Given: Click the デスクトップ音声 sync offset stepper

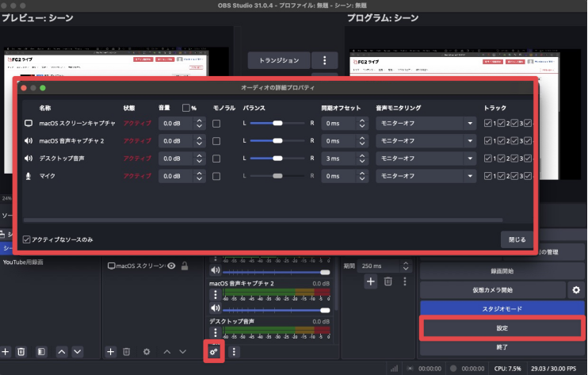Looking at the screenshot, I should [x=363, y=159].
